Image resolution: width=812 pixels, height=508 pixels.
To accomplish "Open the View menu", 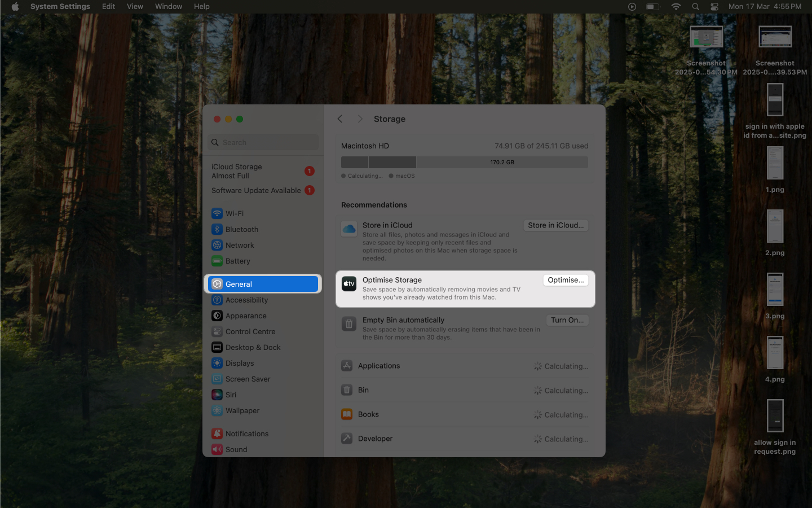I will click(x=135, y=6).
